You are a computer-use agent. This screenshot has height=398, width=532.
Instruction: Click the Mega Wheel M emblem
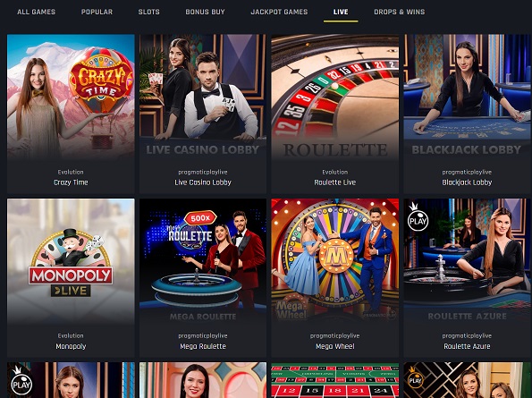click(x=335, y=256)
